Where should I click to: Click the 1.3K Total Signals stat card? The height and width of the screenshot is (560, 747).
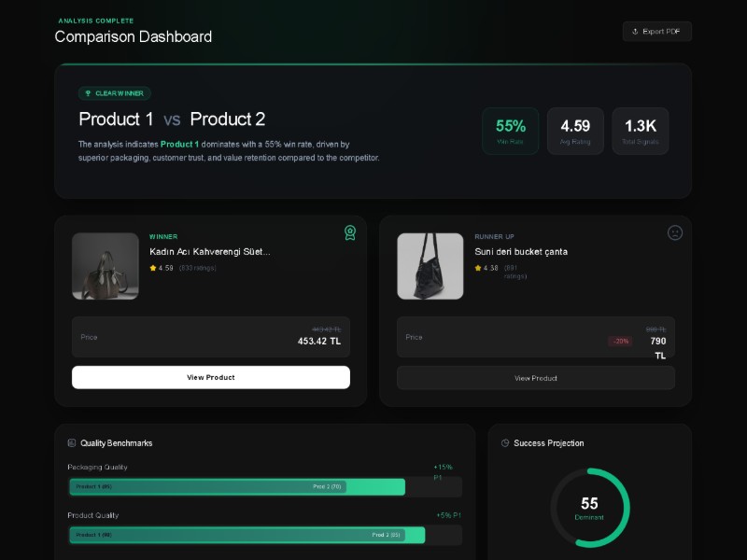641,131
